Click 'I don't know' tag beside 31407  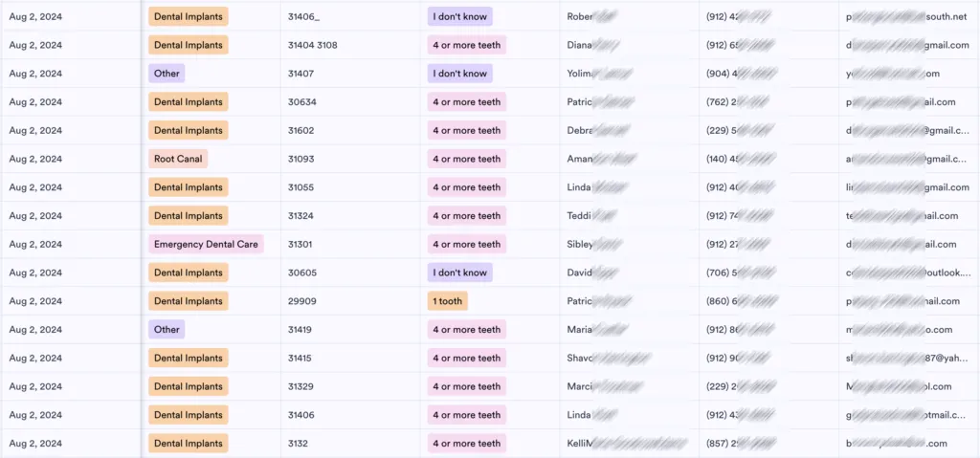[460, 74]
